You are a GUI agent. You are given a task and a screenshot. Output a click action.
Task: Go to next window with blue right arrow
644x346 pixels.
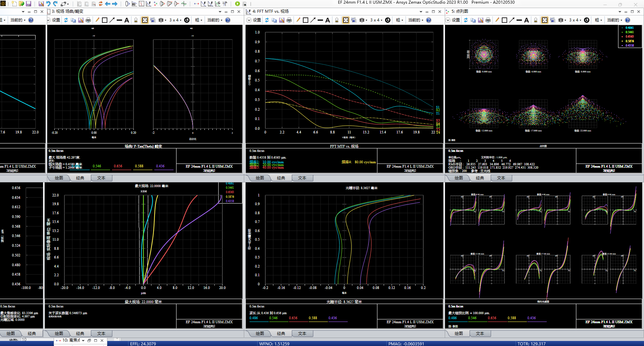115,4
